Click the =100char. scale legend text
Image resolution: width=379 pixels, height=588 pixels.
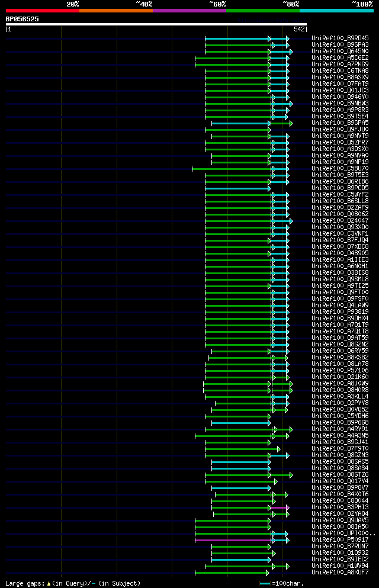pyautogui.click(x=288, y=583)
